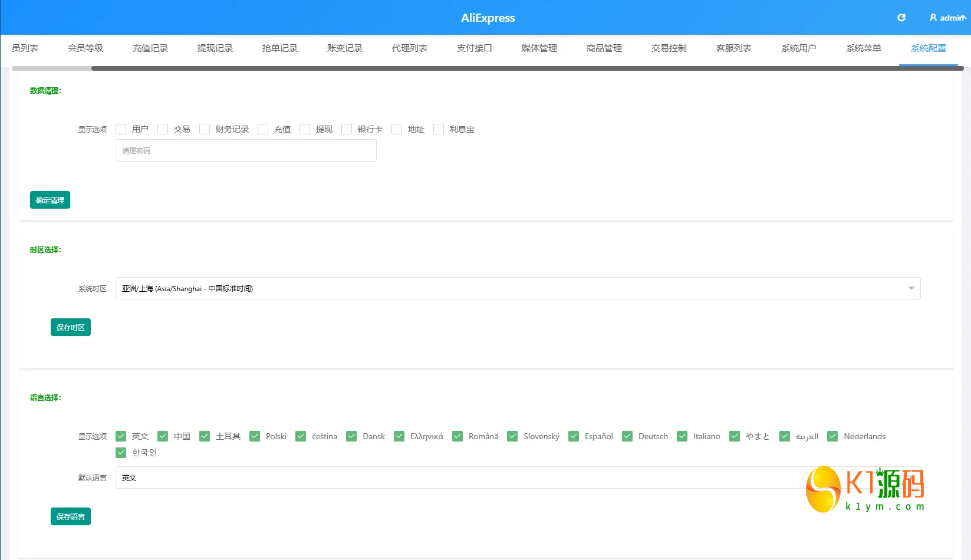This screenshot has width=971, height=560.
Task: Open the 会员等级 tab
Action: 85,48
